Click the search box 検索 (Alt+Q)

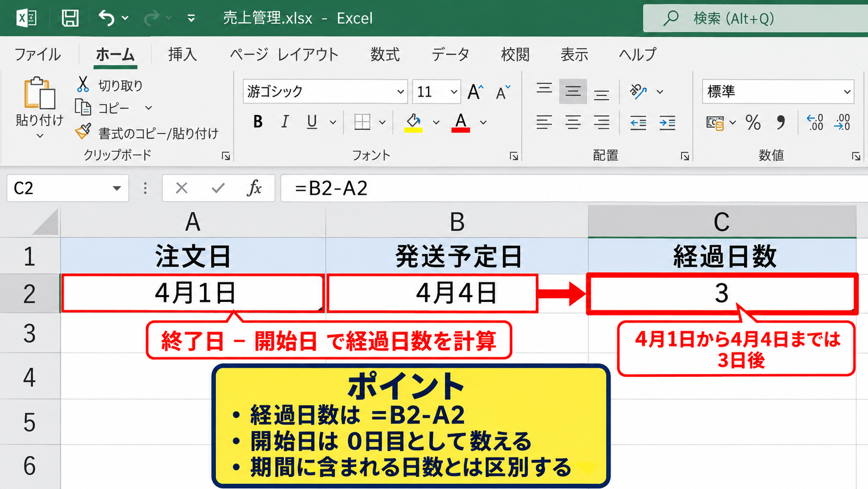[x=755, y=19]
